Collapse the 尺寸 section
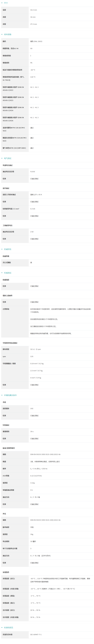This screenshot has height=644, width=94. (x=4, y=3)
